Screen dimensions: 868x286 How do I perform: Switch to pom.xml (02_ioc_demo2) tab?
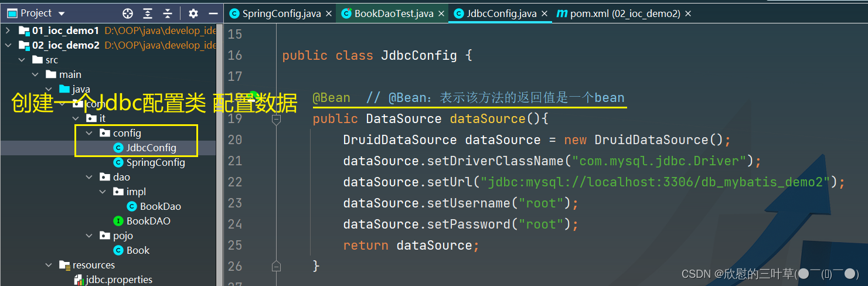coord(625,13)
